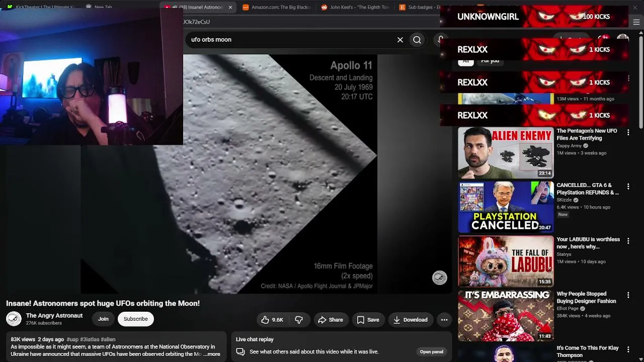Open the IT'S EMBARRASSING video thumbnail

point(506,316)
